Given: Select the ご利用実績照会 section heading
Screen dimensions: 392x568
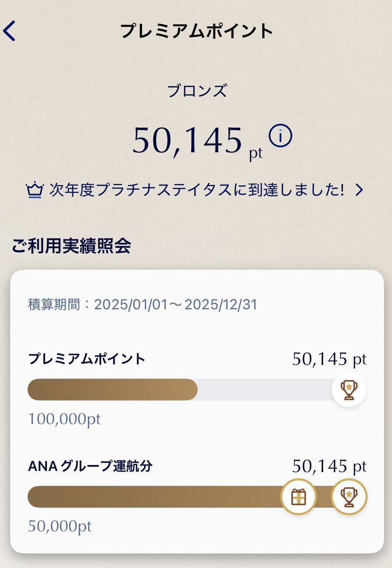Looking at the screenshot, I should pyautogui.click(x=71, y=246).
